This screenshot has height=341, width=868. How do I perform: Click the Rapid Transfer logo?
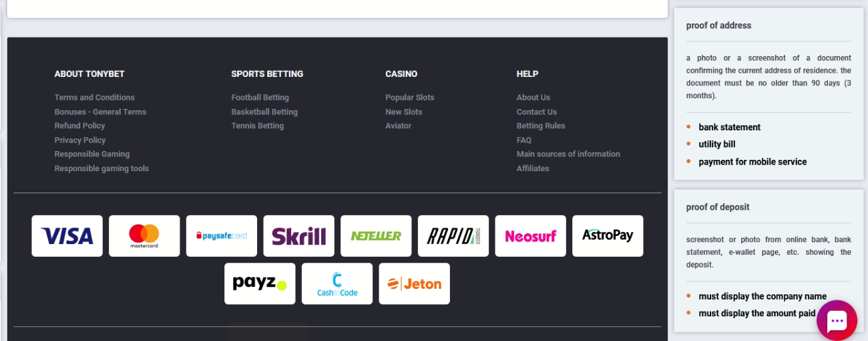pos(453,236)
